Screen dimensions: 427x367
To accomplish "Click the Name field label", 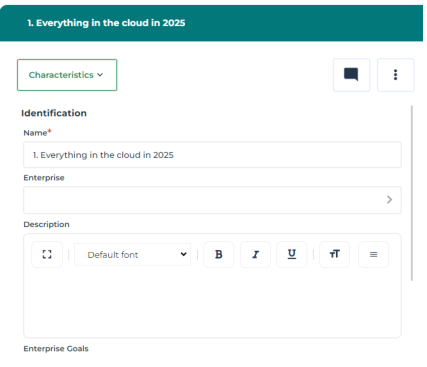I will click(x=35, y=133).
